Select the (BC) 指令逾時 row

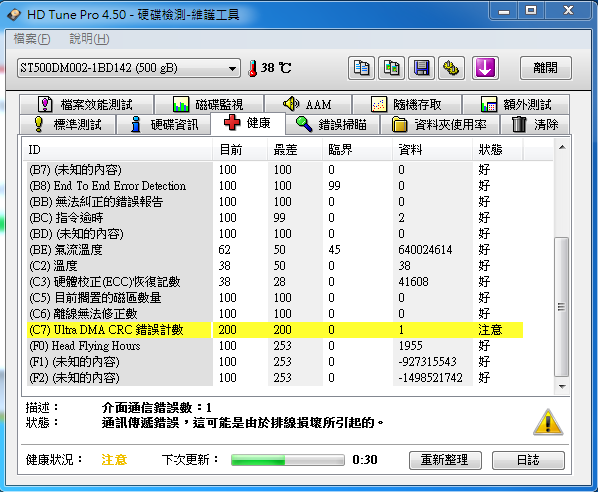[275, 218]
